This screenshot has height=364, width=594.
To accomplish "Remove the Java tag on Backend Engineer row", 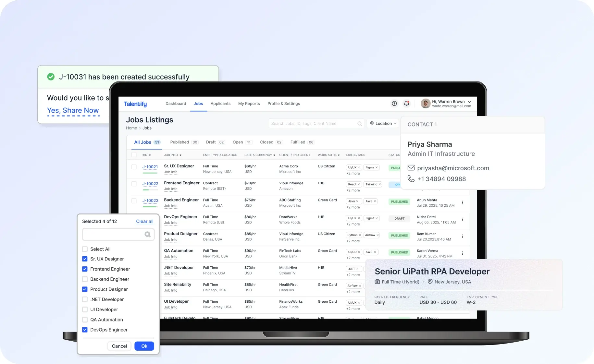I will point(357,201).
